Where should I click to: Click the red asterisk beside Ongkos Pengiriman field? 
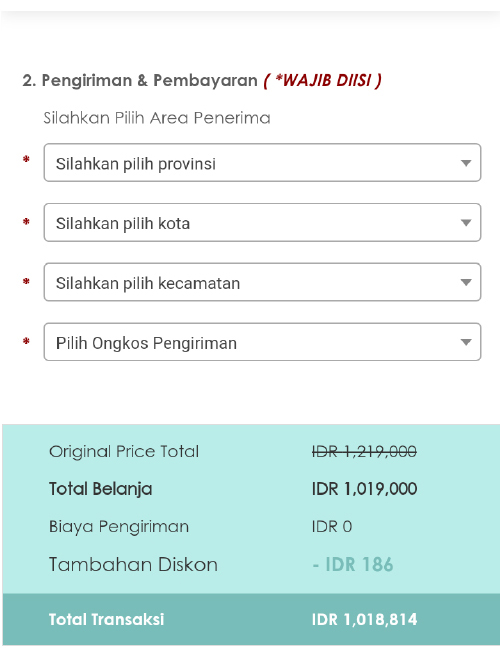26,341
